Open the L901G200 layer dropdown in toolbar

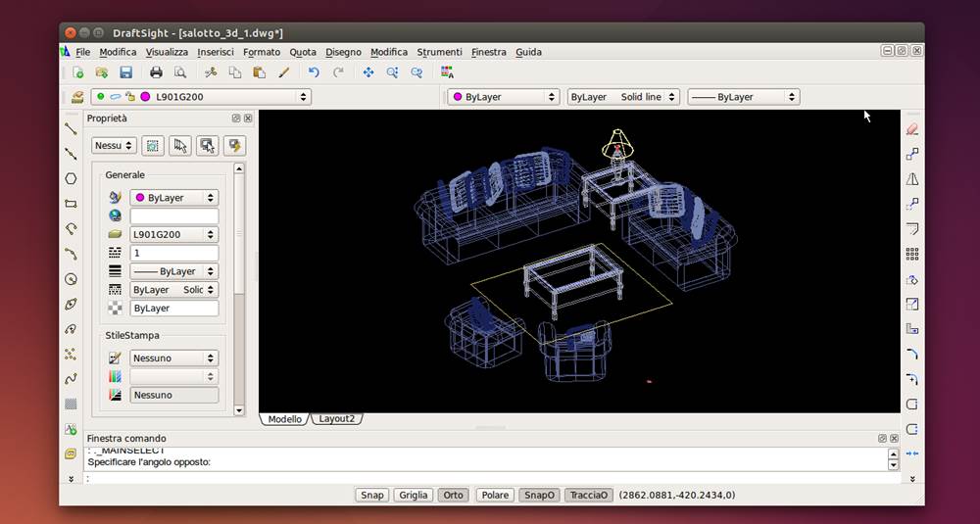click(x=201, y=97)
